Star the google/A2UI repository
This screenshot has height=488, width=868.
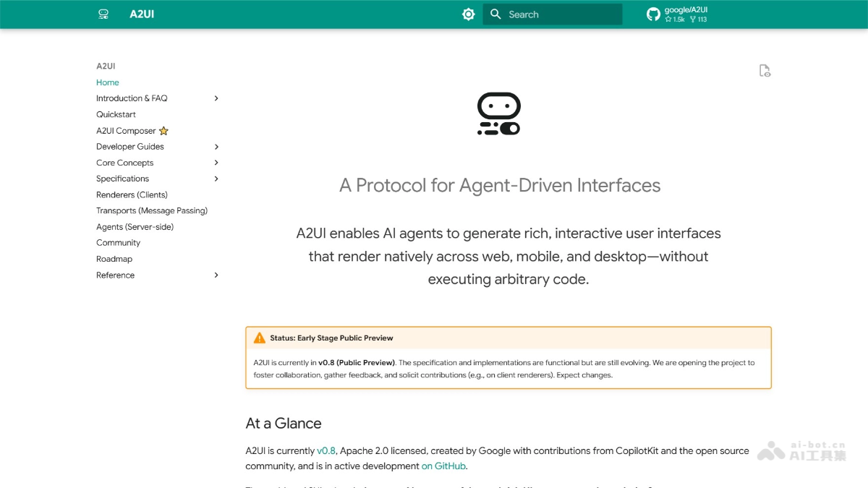coord(668,20)
